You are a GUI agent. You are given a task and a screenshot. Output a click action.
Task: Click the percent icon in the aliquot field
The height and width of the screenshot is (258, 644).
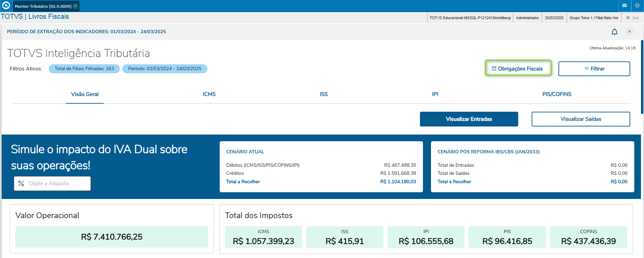click(21, 184)
